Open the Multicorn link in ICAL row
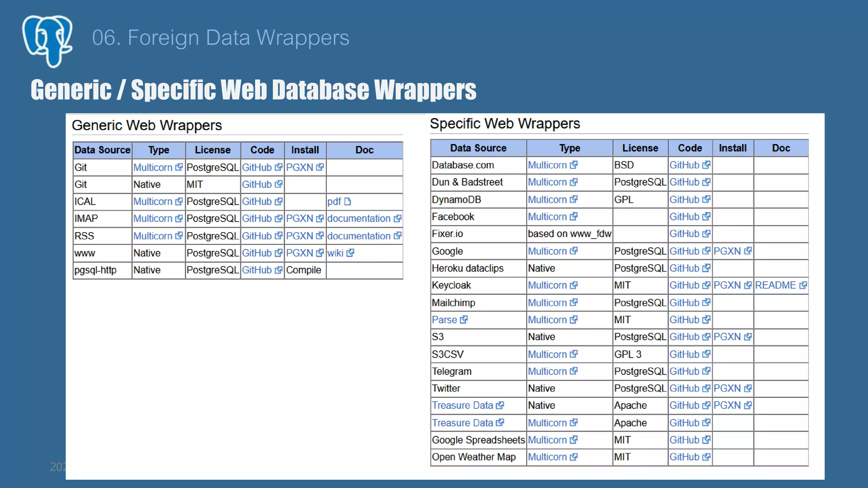The image size is (868, 488). pyautogui.click(x=158, y=202)
